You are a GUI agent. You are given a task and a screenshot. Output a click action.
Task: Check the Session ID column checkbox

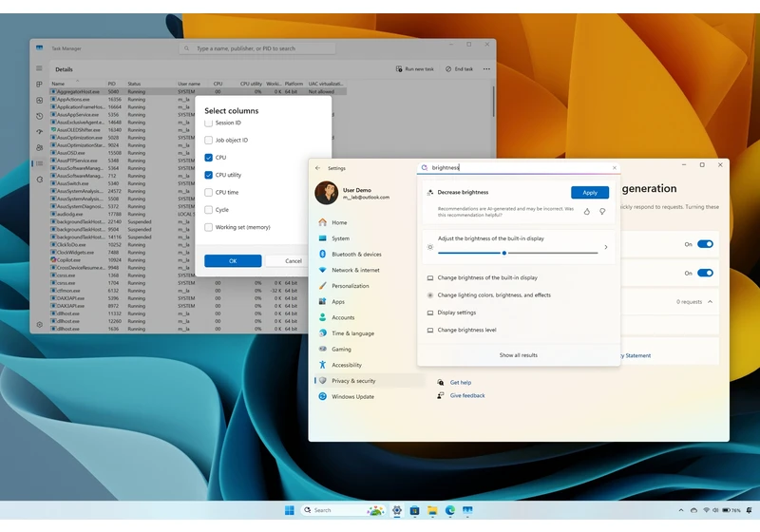coord(208,123)
